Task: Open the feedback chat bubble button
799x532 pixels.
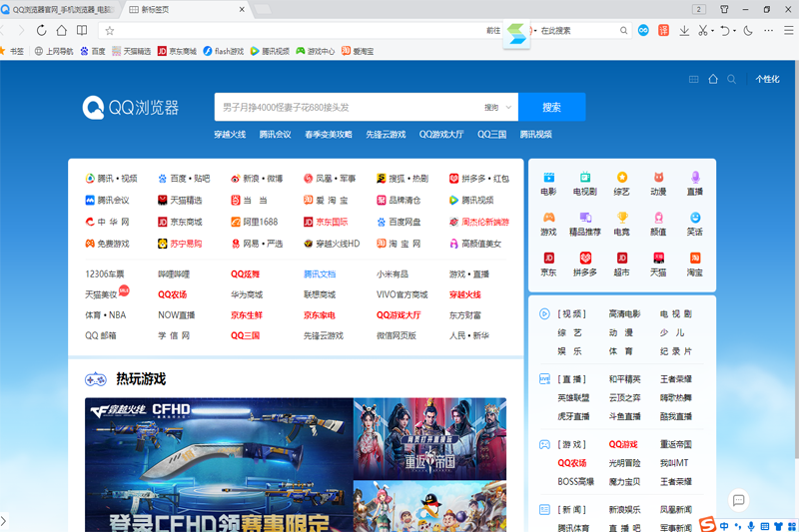Action: (x=738, y=500)
